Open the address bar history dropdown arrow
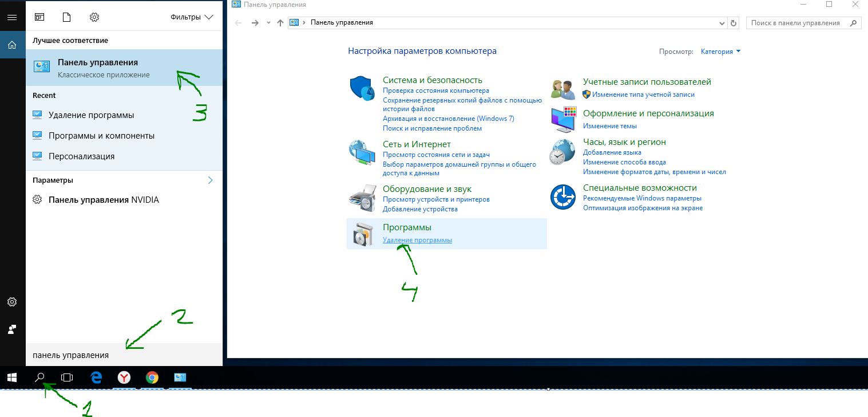 click(722, 23)
